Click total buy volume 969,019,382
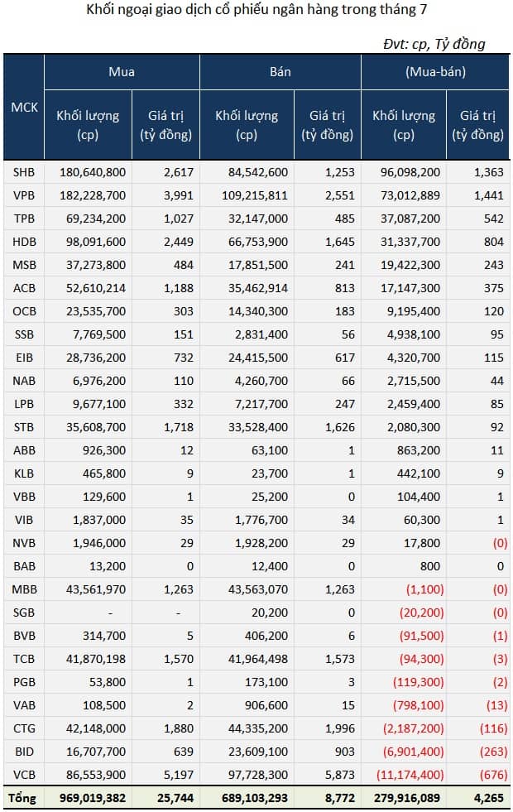513x812 pixels. 92,798
